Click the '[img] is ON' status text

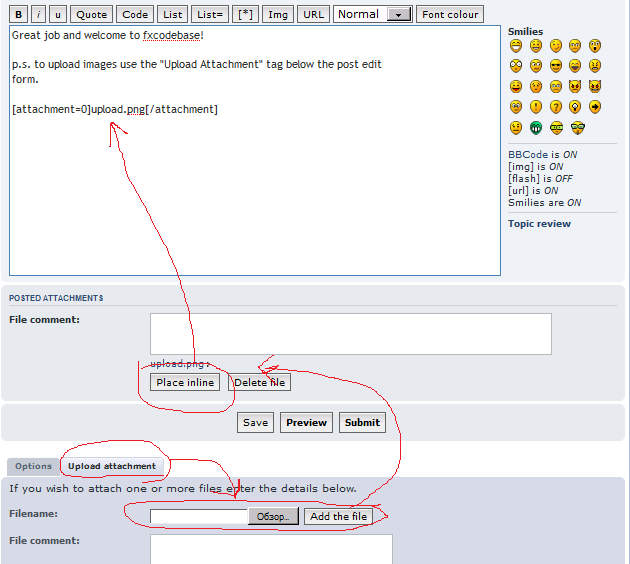[536, 167]
